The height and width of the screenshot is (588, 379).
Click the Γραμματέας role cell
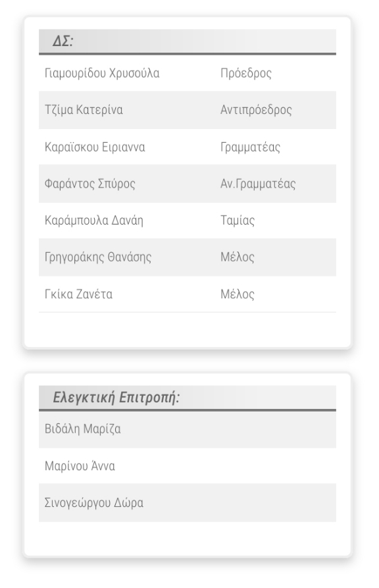(251, 147)
